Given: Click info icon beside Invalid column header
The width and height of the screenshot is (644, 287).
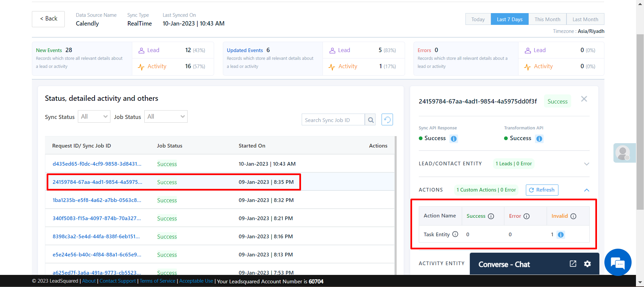Looking at the screenshot, I should coord(573,216).
